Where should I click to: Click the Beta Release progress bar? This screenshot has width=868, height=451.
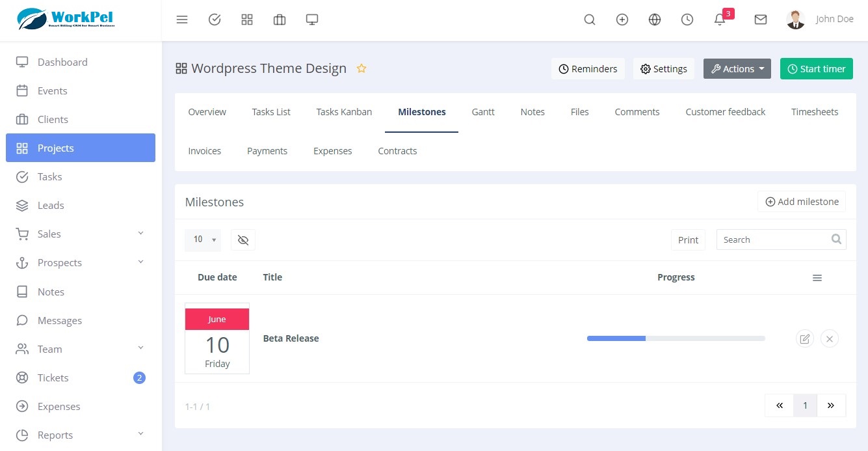[x=676, y=338]
